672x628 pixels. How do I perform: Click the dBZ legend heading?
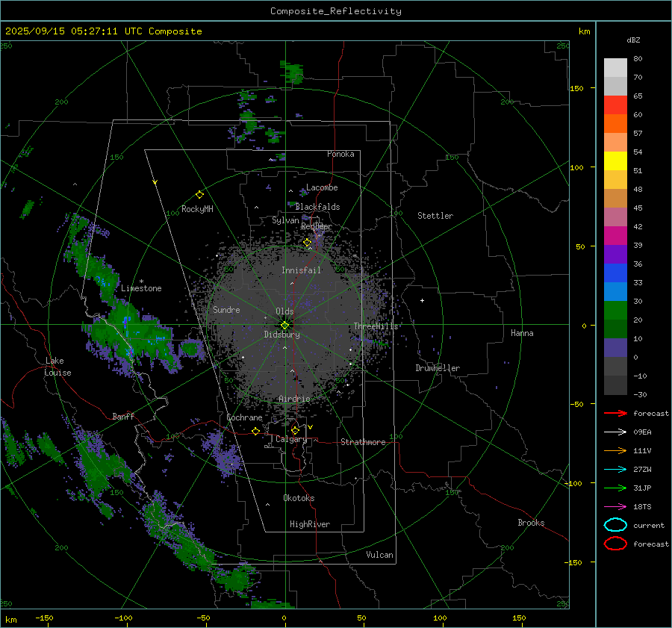[633, 40]
